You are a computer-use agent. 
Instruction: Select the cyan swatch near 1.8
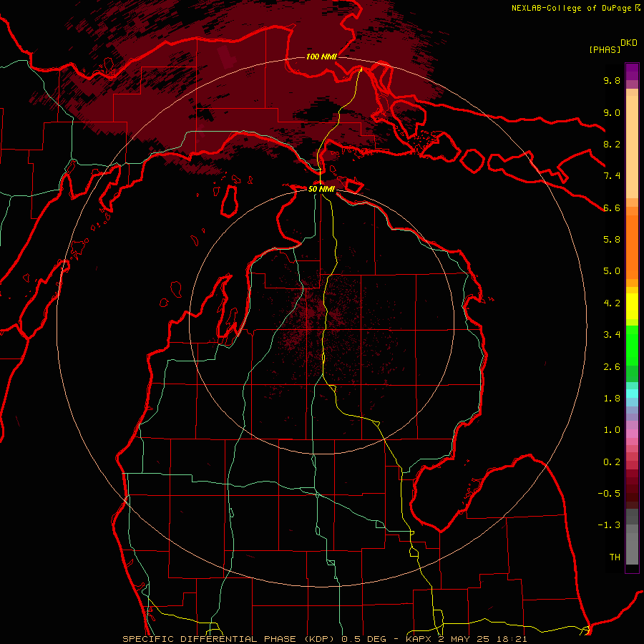tap(632, 394)
